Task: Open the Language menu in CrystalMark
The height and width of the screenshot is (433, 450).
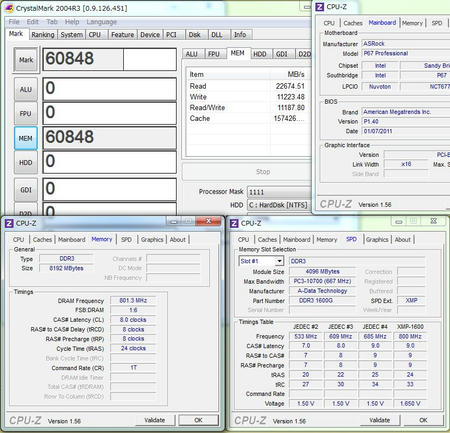Action: click(x=101, y=22)
